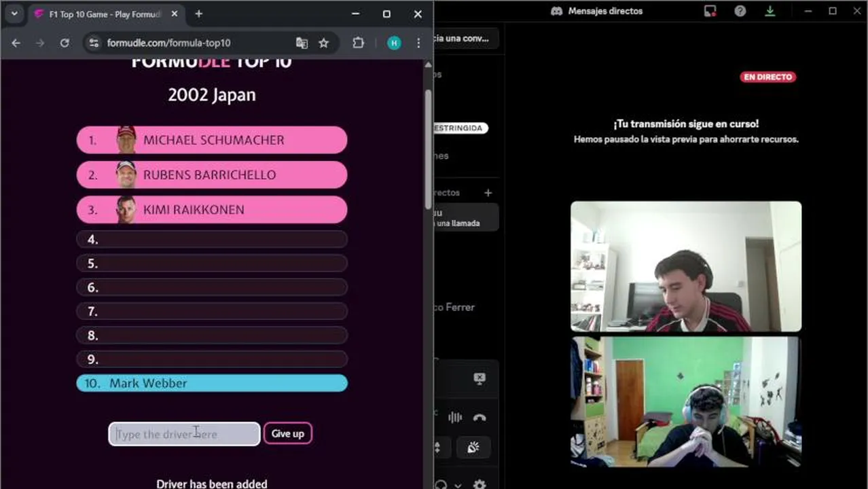Click Michael Schumacher's driver portrait
The width and height of the screenshot is (868, 489).
pyautogui.click(x=126, y=140)
